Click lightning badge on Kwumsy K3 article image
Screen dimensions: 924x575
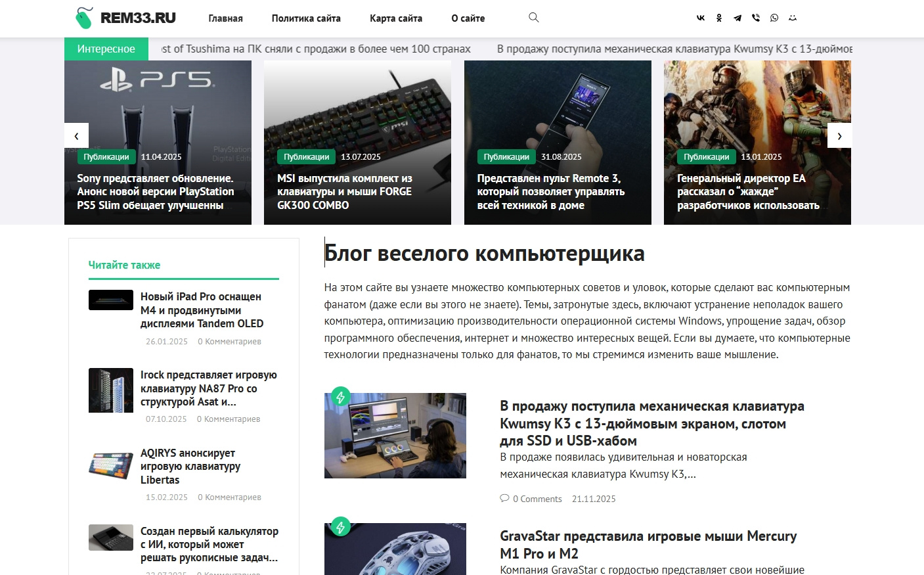340,397
